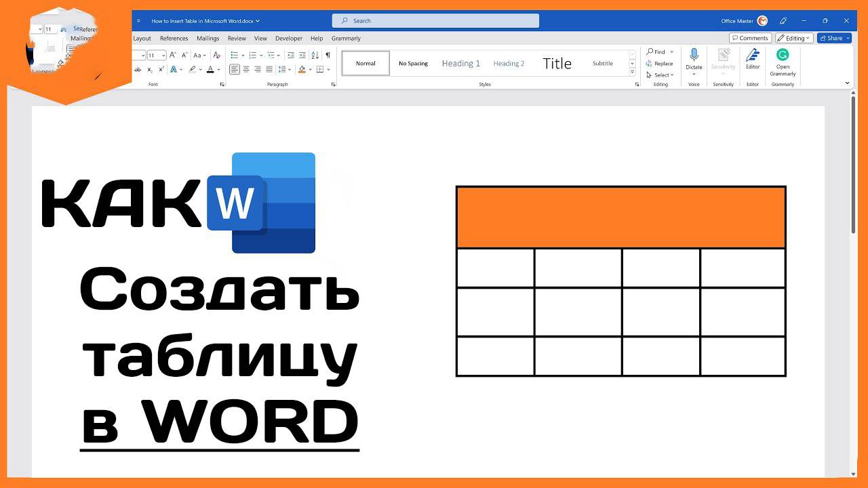Viewport: 868px width, 488px height.
Task: Increase font size with Grow Font icon
Action: point(172,56)
